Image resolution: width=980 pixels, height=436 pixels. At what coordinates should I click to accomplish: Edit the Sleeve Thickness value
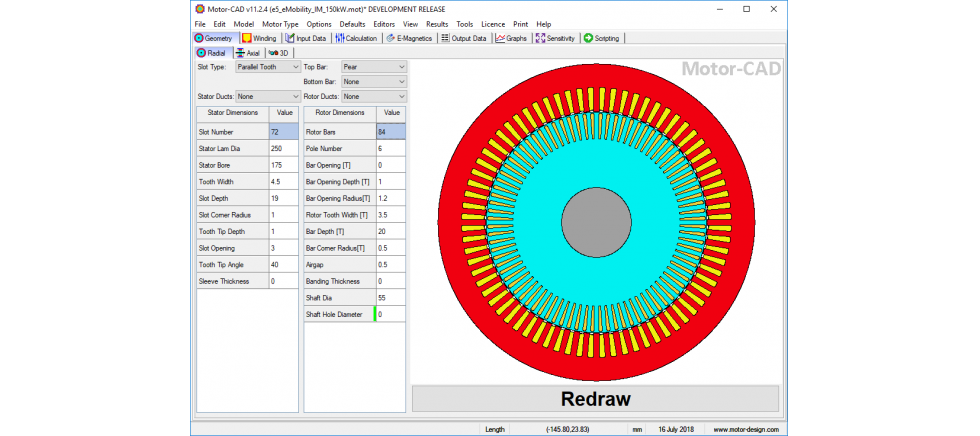point(283,281)
